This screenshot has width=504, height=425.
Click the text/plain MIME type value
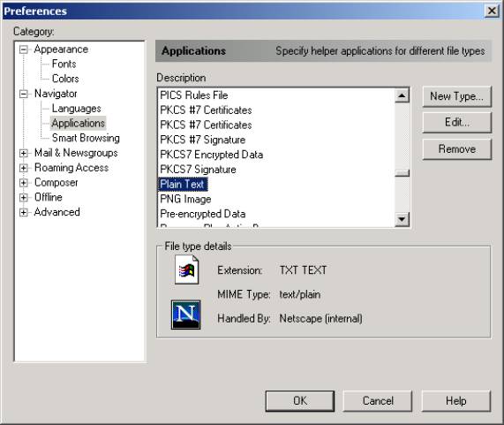299,294
